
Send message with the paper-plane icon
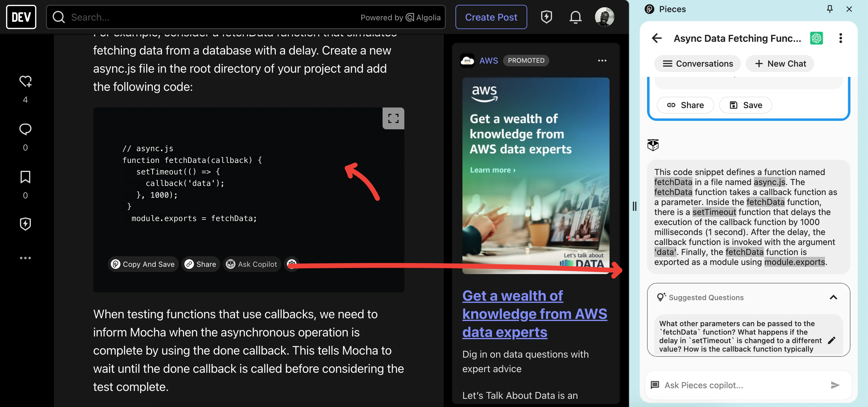coord(835,385)
